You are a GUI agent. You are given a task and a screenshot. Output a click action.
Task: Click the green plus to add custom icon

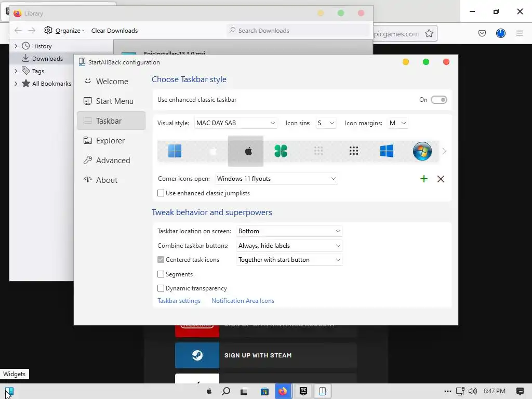pos(424,179)
